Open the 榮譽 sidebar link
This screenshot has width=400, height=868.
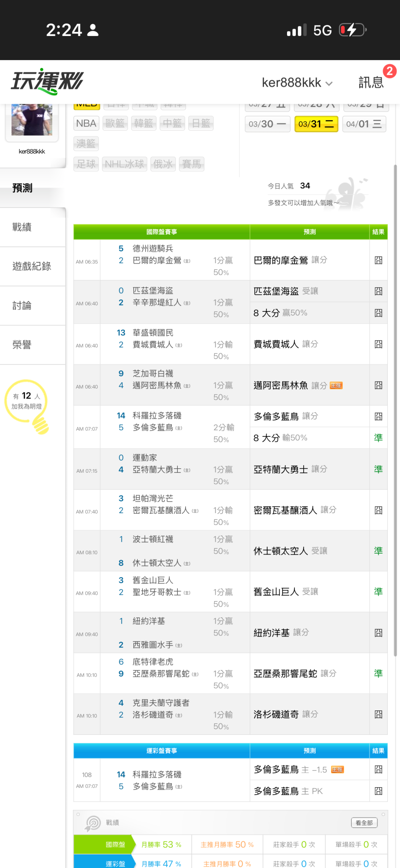coord(22,345)
